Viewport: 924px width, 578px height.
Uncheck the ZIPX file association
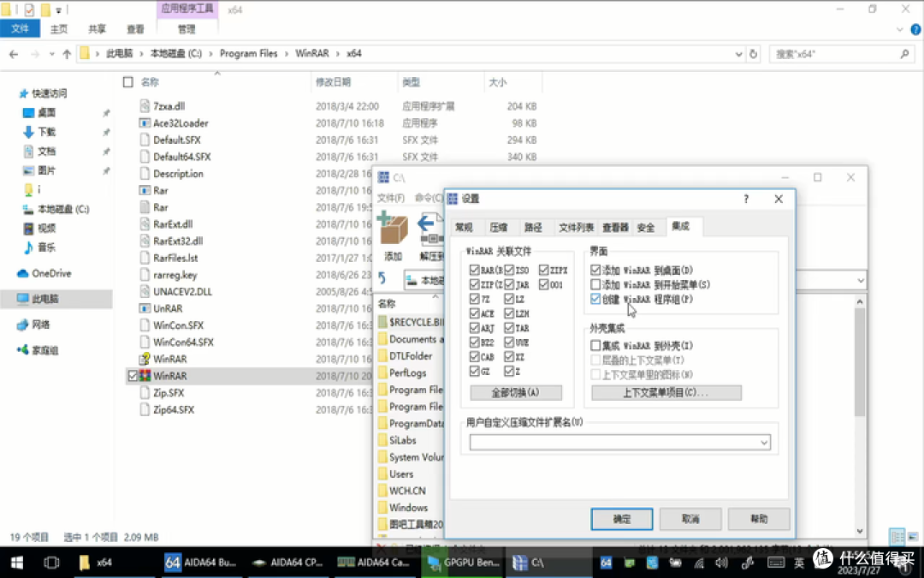[x=544, y=270]
